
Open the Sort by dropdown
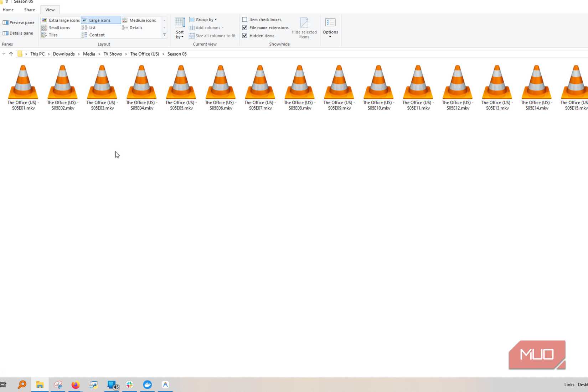point(180,28)
